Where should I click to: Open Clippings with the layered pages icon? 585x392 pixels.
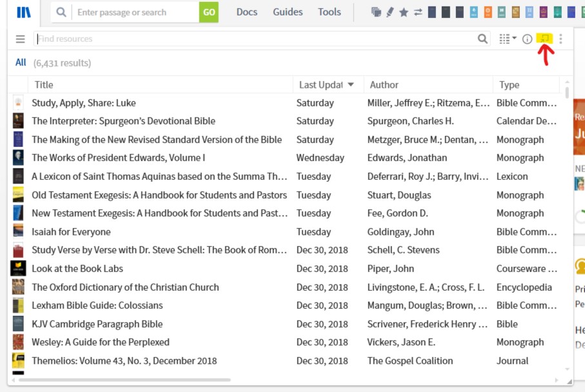376,12
